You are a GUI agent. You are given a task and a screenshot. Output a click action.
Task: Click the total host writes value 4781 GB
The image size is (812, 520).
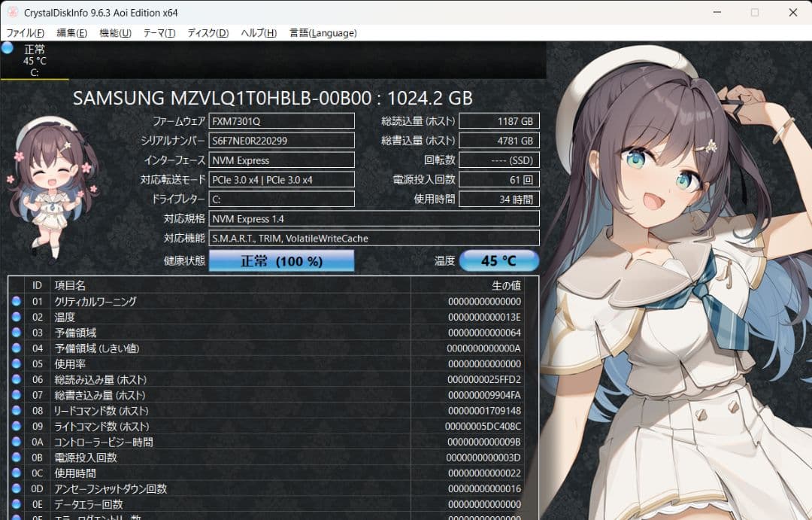499,141
